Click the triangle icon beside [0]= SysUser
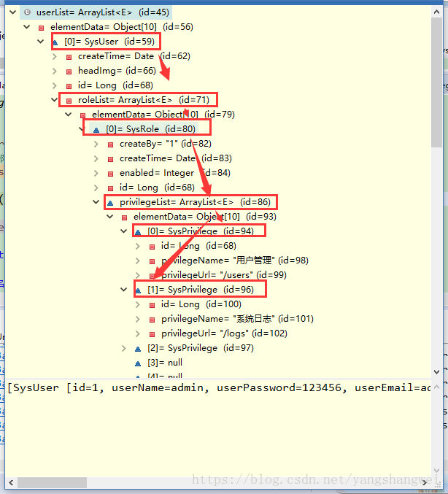The width and height of the screenshot is (448, 494). (x=55, y=42)
